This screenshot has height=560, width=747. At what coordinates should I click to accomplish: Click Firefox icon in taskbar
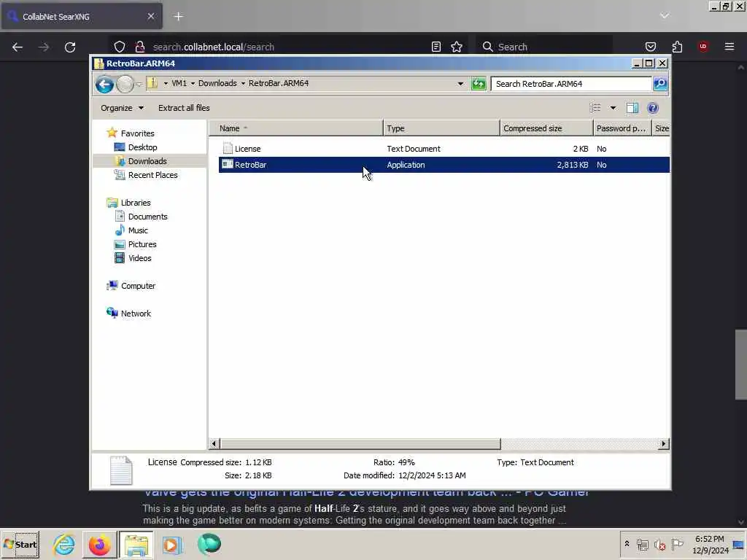click(99, 545)
